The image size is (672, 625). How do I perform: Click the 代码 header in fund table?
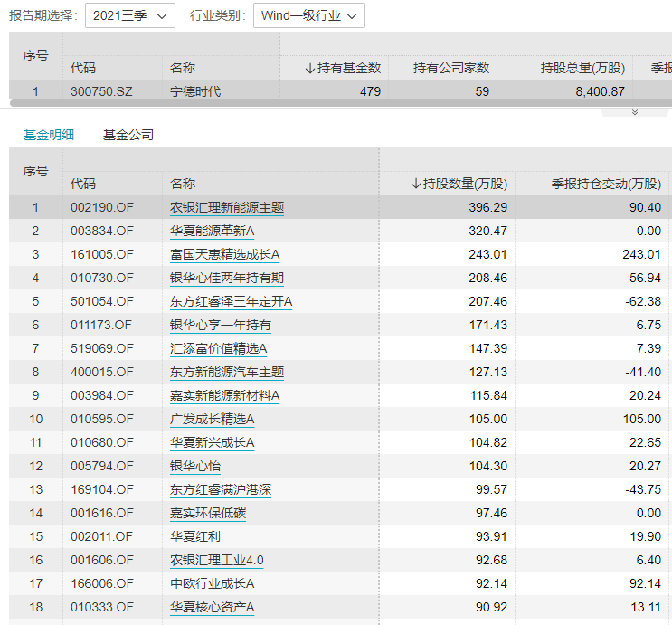pos(83,184)
